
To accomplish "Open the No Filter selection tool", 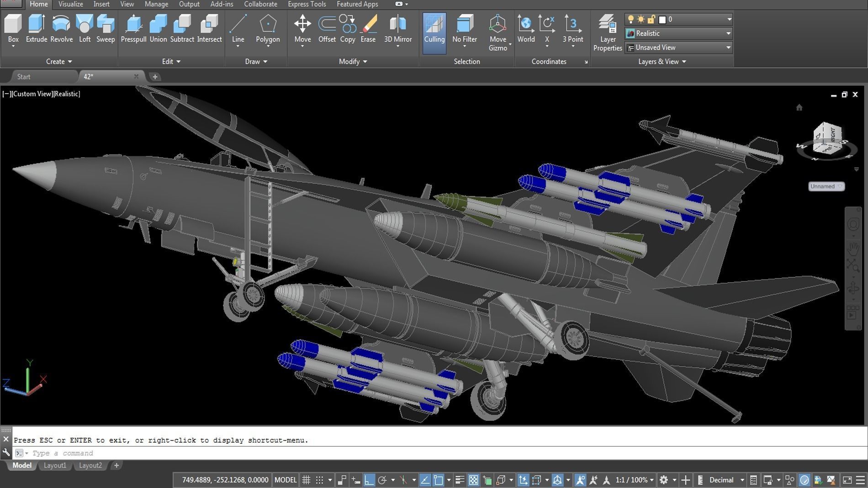I will (x=465, y=29).
